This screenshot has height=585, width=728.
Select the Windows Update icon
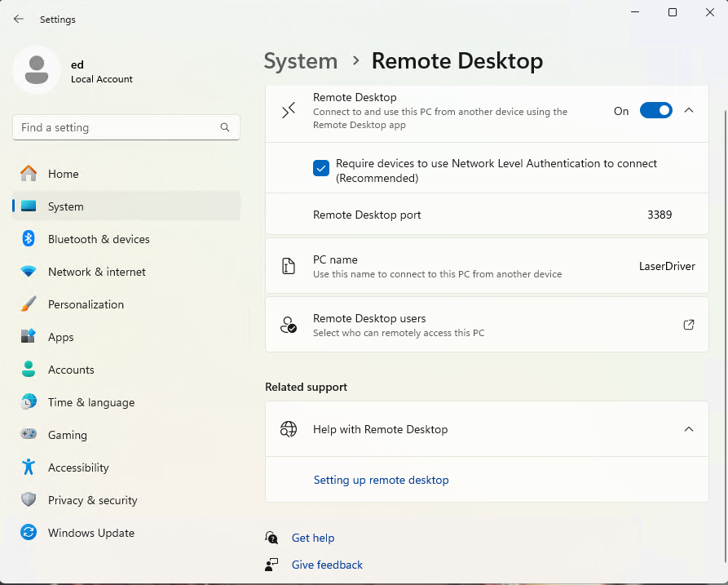click(29, 533)
